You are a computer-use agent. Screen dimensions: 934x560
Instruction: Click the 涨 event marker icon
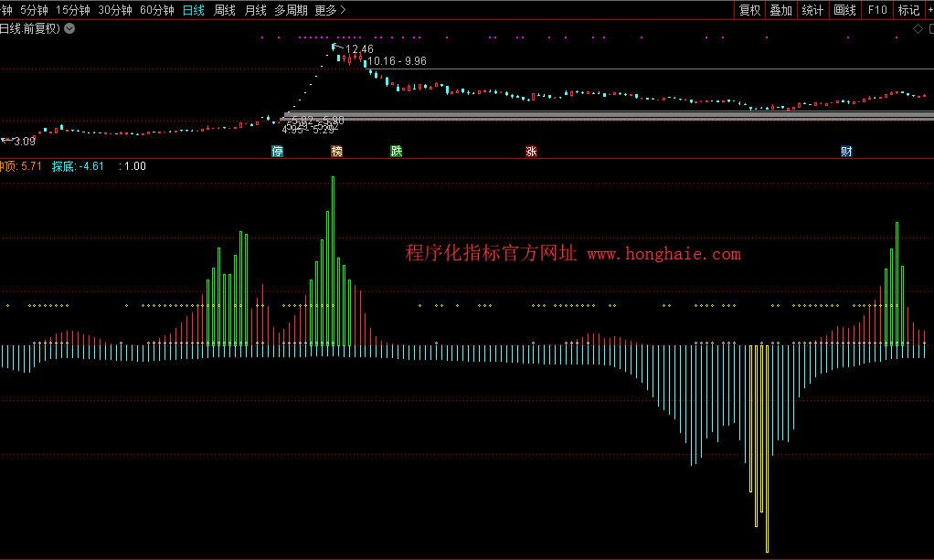pyautogui.click(x=531, y=152)
